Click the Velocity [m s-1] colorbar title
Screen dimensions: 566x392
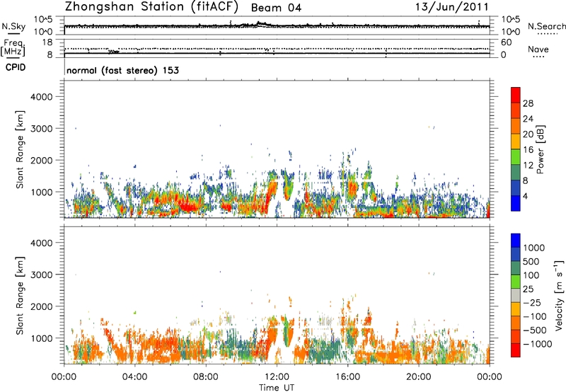coord(559,295)
